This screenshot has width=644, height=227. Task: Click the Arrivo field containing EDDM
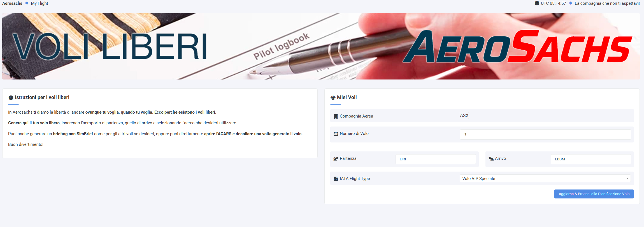(x=591, y=159)
